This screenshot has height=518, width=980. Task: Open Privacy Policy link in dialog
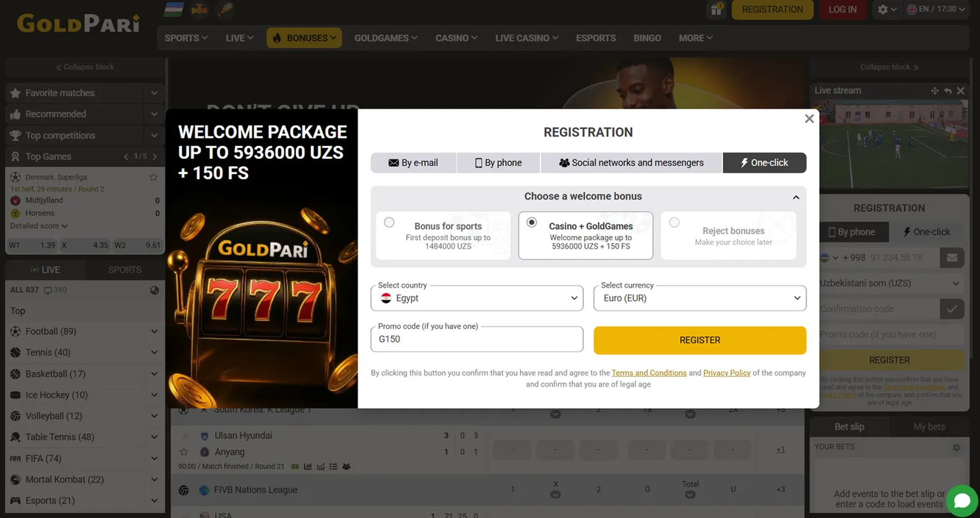coord(727,373)
